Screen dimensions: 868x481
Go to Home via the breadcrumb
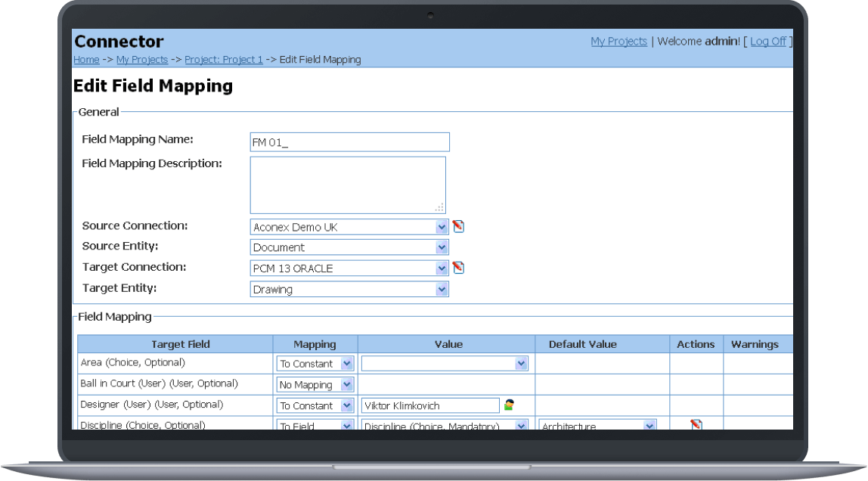(x=85, y=59)
